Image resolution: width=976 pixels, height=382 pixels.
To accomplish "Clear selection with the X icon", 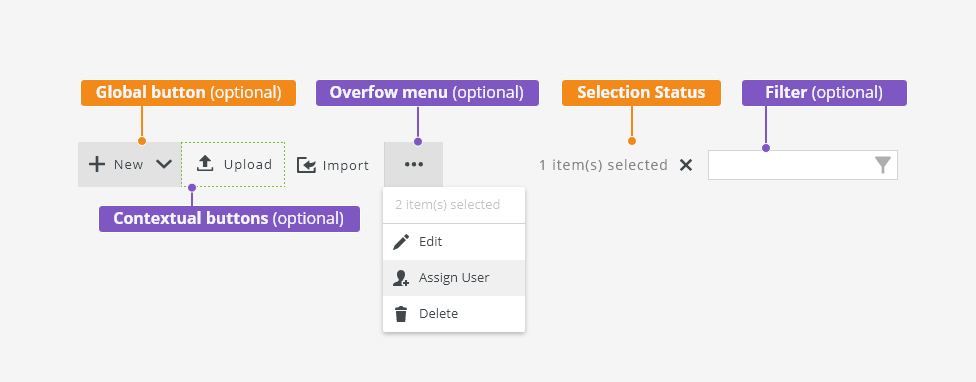I will pos(686,165).
